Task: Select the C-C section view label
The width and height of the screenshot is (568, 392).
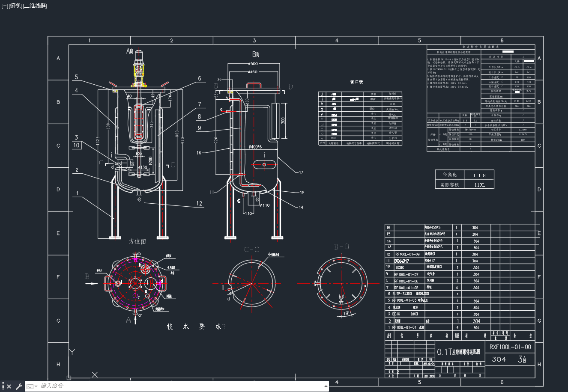Action: tap(251, 249)
